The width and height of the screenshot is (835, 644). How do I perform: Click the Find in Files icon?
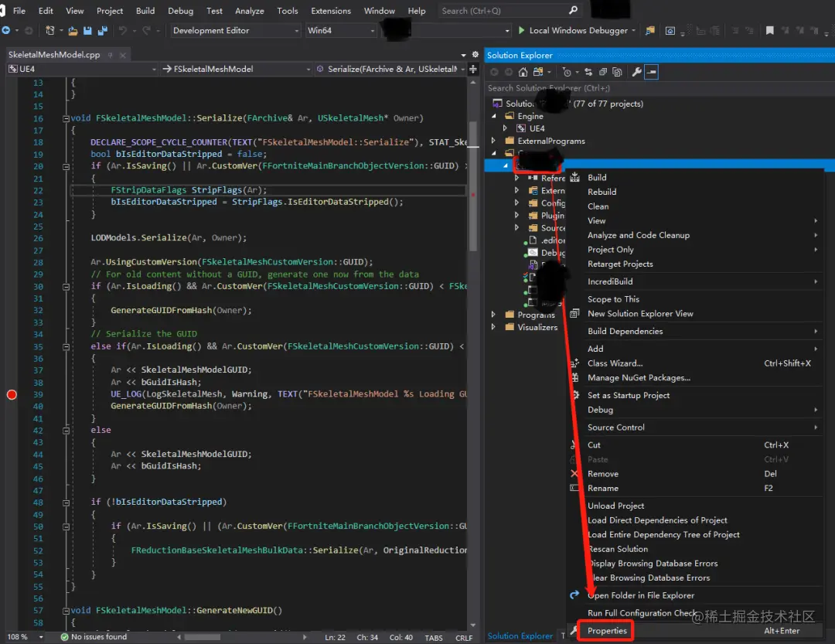[649, 30]
